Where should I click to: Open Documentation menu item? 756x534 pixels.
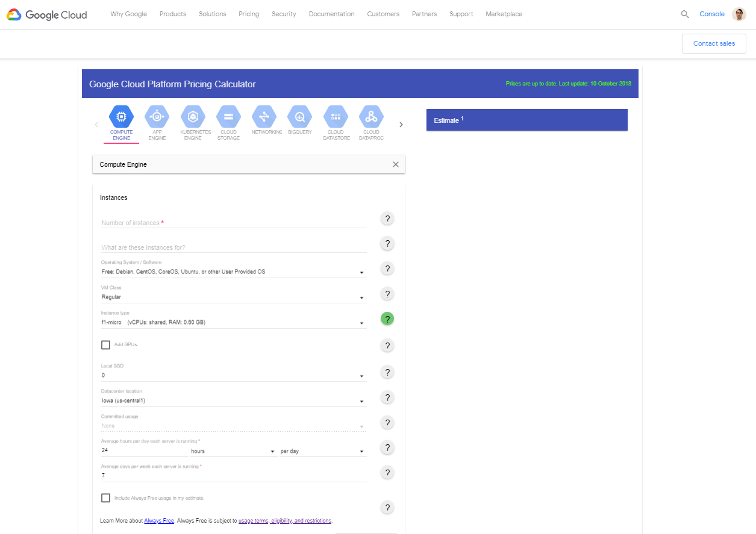coord(332,14)
